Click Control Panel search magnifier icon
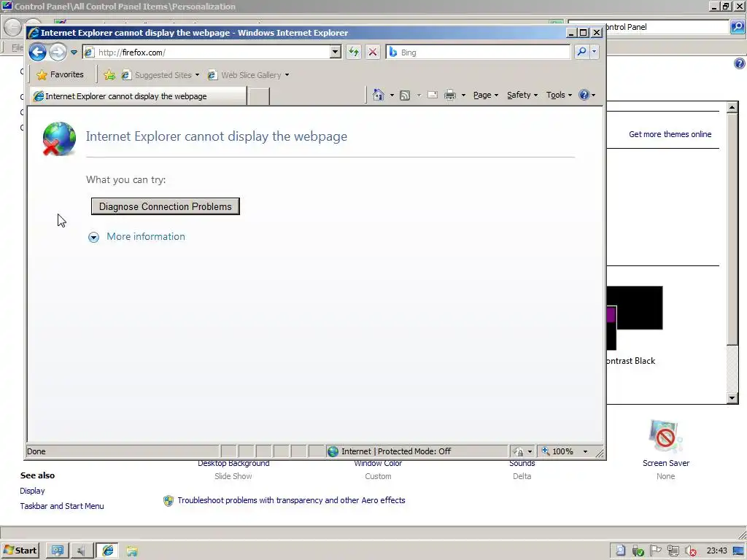 738,27
